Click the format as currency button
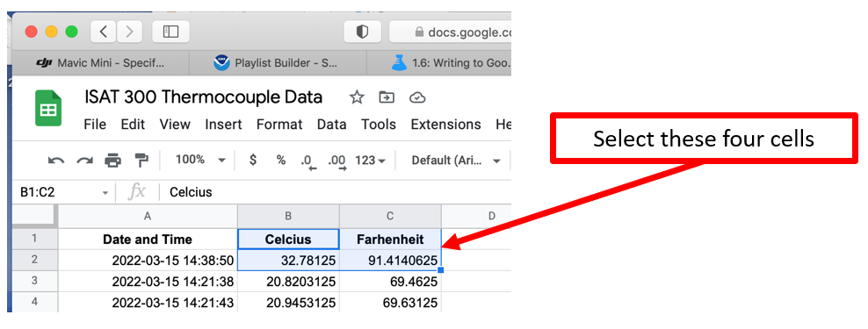 point(253,161)
